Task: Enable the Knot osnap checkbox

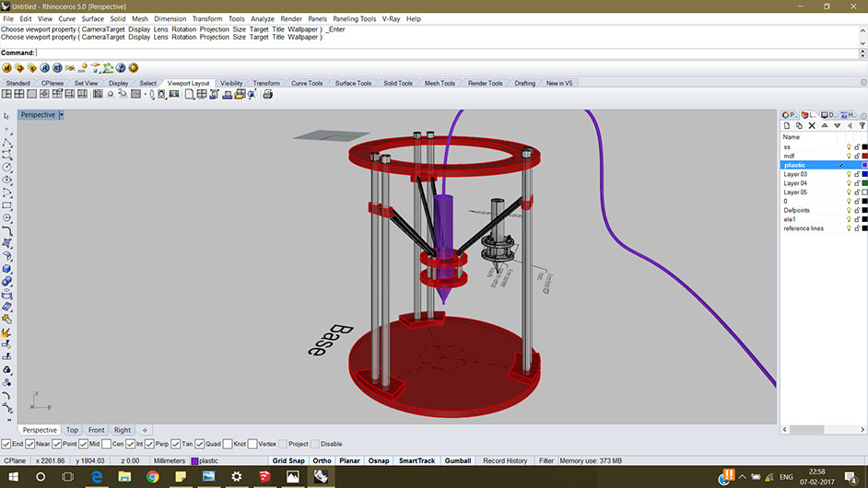Action: [x=228, y=444]
